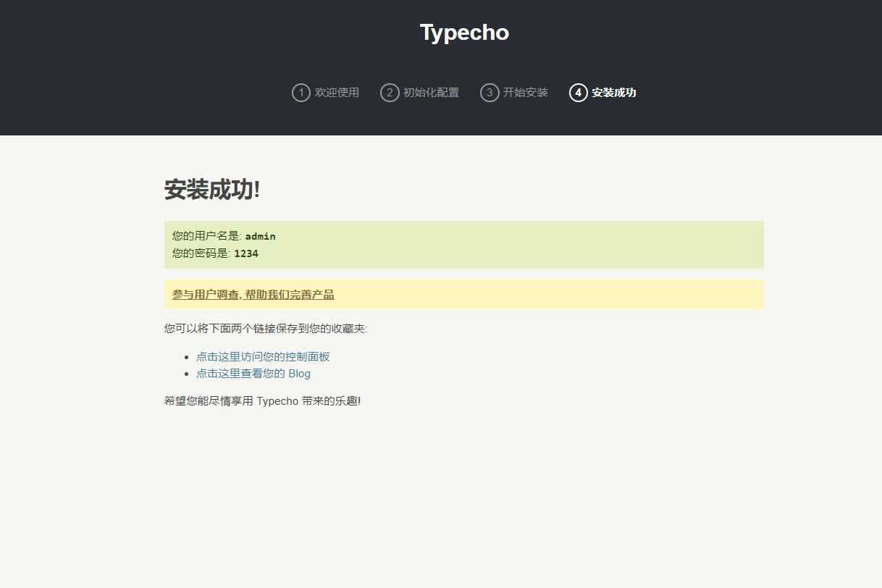Open the 参与用户调查 survey link
This screenshot has width=882, height=588.
tap(253, 295)
